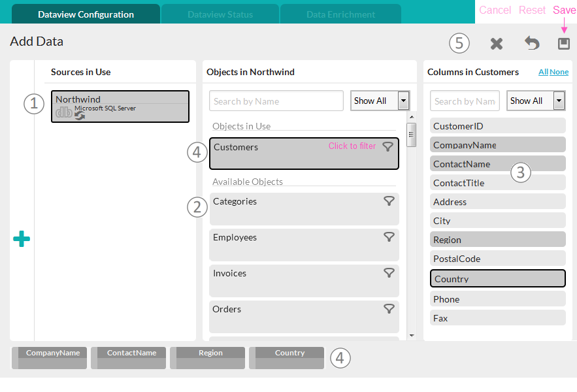The image size is (577, 392).
Task: Click the filter funnel on Customers
Action: click(x=387, y=147)
